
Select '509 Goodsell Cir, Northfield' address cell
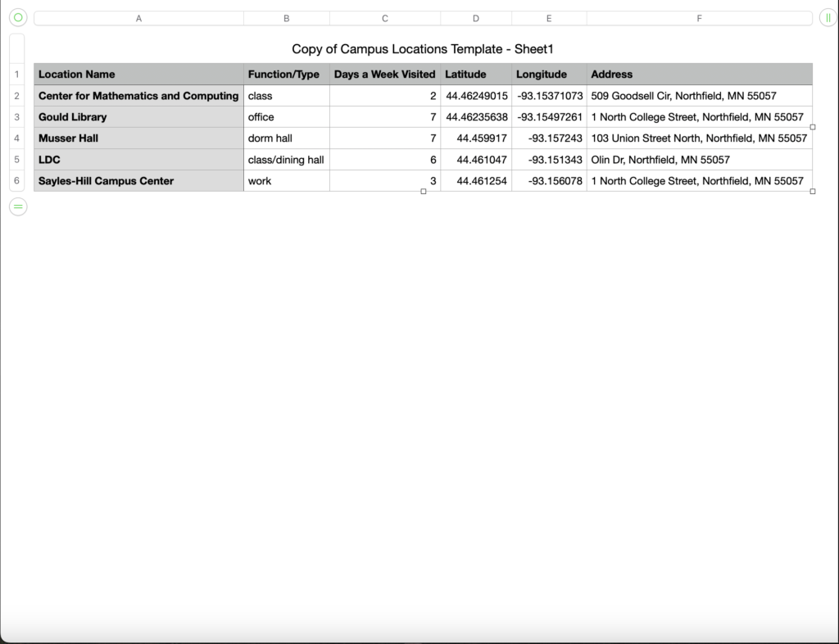tap(700, 96)
